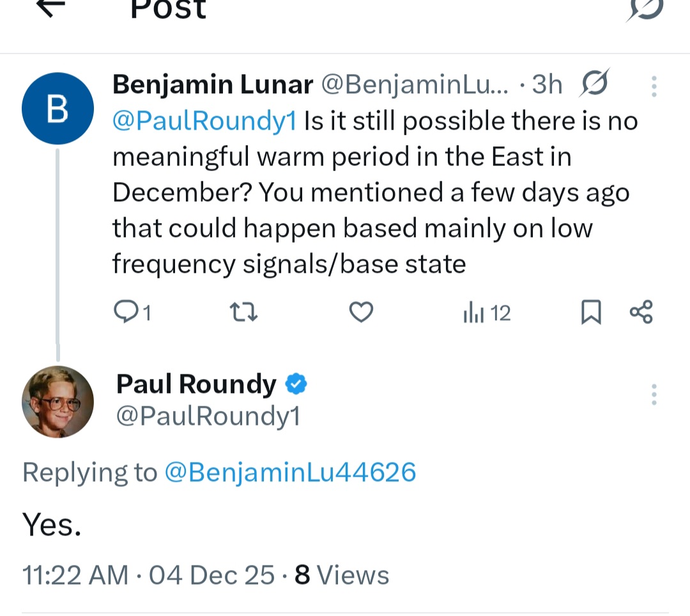
Task: Tap the Grok icon in top header
Action: [x=645, y=9]
